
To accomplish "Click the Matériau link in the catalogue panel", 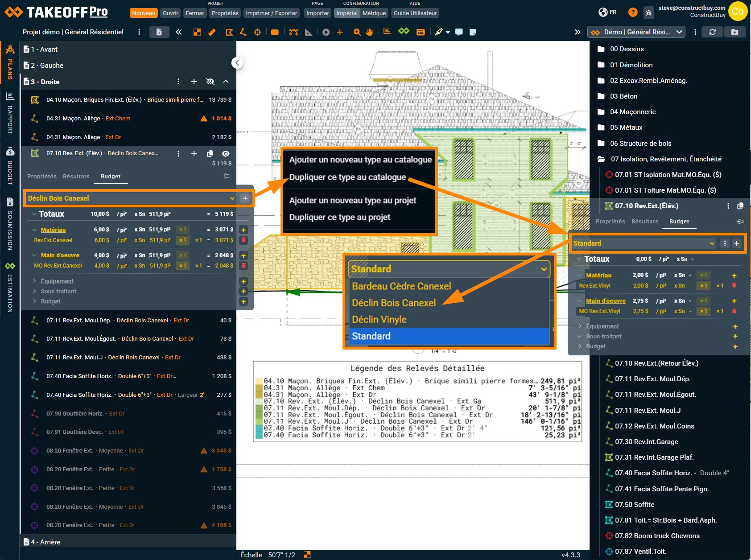I will [x=598, y=276].
